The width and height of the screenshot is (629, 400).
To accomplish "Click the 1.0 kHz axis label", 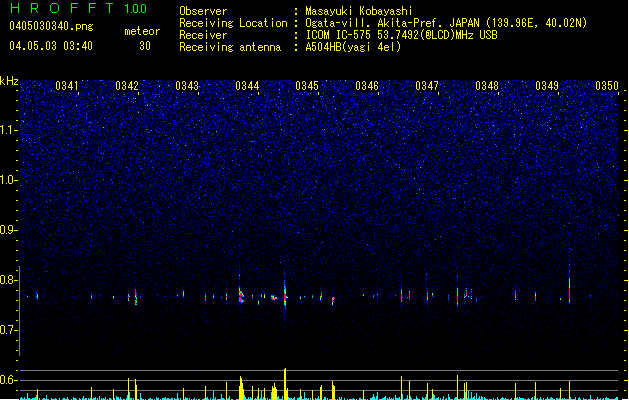I will tap(9, 180).
